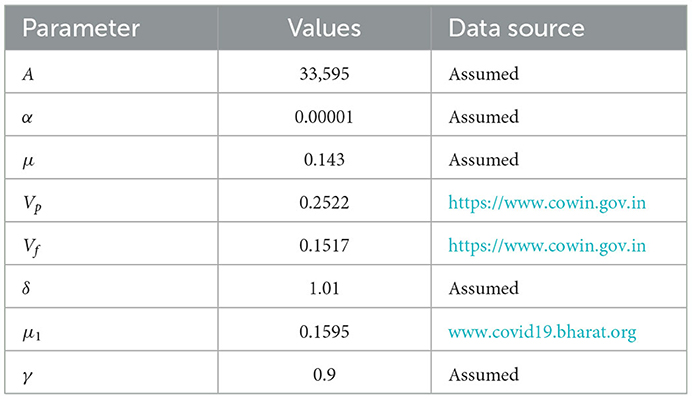Click the Parameter column header
The width and height of the screenshot is (692, 399).
coord(81,28)
